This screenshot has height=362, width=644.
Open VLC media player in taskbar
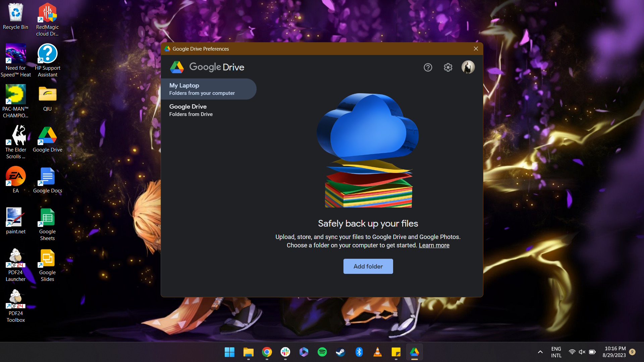pyautogui.click(x=378, y=352)
